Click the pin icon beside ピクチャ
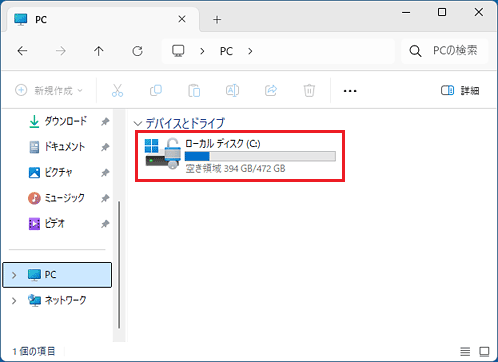The height and width of the screenshot is (362, 498). (105, 173)
